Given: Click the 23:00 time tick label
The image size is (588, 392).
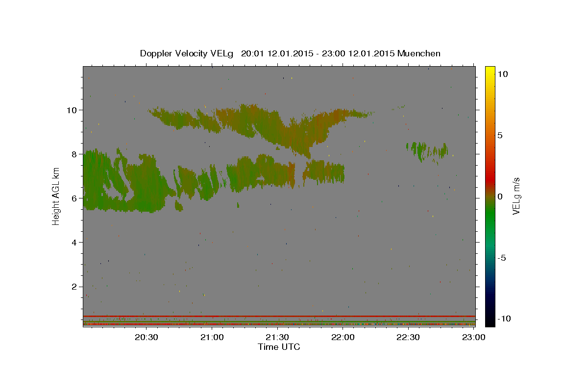Looking at the screenshot, I should click(x=474, y=337).
